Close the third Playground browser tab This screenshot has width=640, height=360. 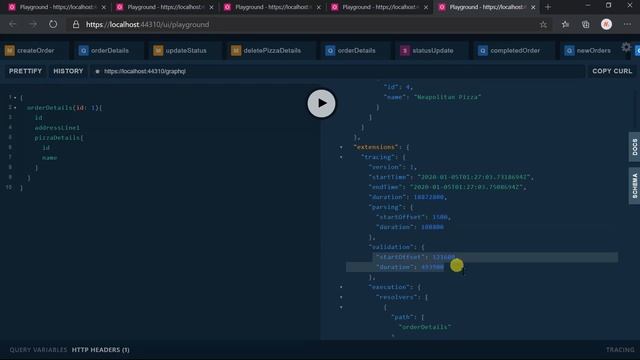point(319,7)
